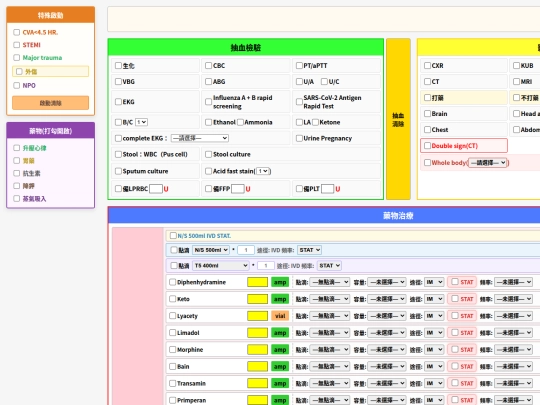Check the Double sign(CT) option
The width and height of the screenshot is (540, 405).
tap(427, 146)
